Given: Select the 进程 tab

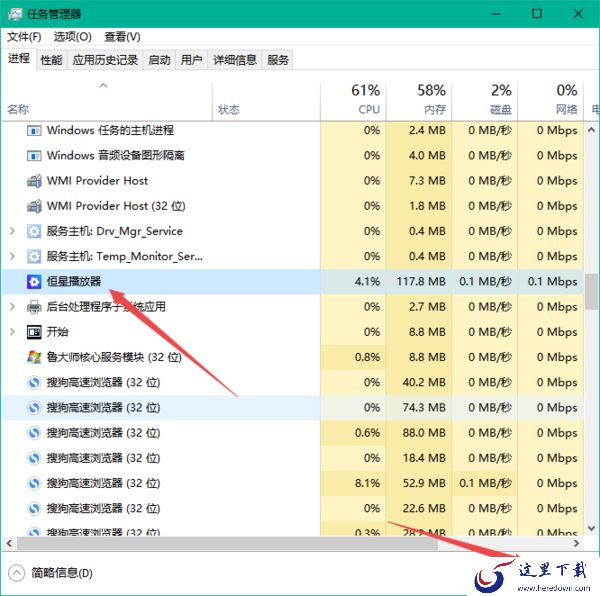Looking at the screenshot, I should (19, 59).
